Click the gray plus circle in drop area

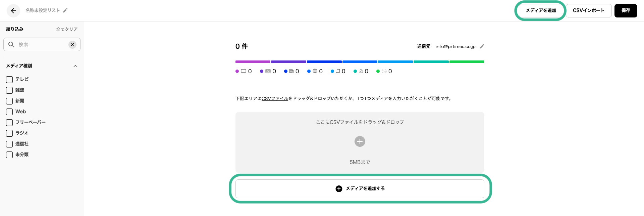360,141
